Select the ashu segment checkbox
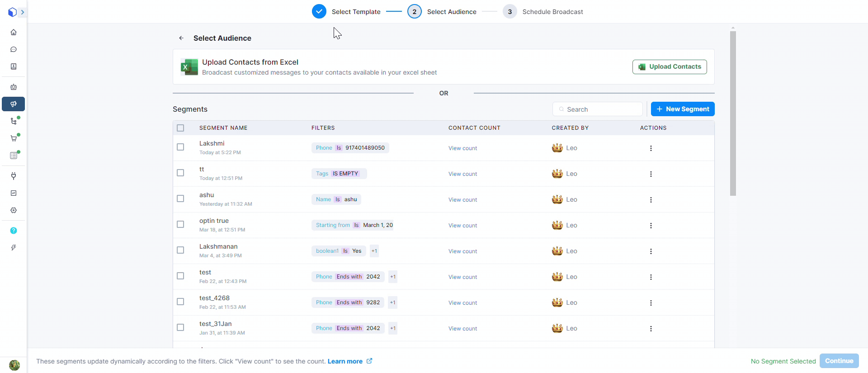This screenshot has height=373, width=868. pyautogui.click(x=180, y=198)
